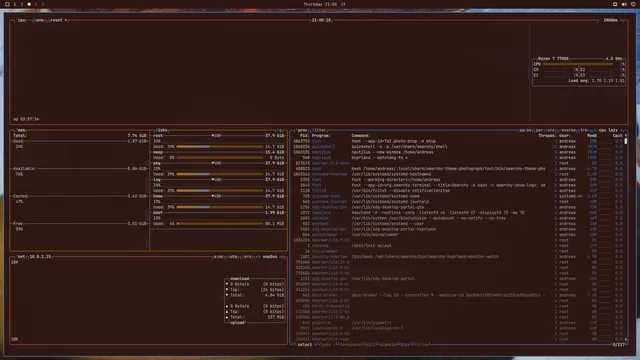Click the Ryzen 7 7700X label
This screenshot has width=640, height=360.
coord(553,59)
